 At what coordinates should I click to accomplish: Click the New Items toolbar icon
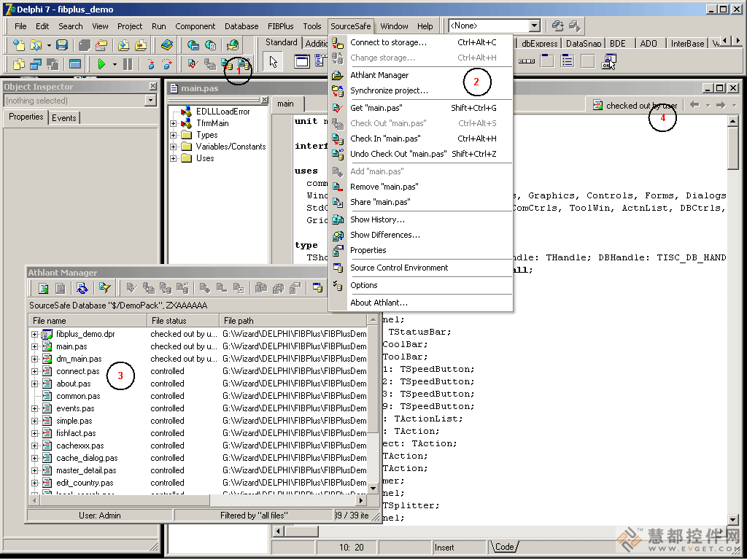19,45
